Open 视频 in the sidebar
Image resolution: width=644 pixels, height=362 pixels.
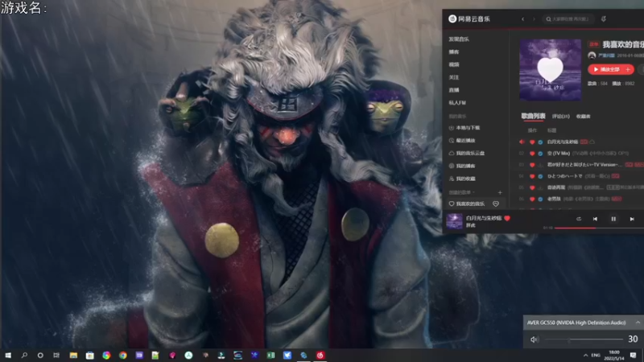coord(454,64)
